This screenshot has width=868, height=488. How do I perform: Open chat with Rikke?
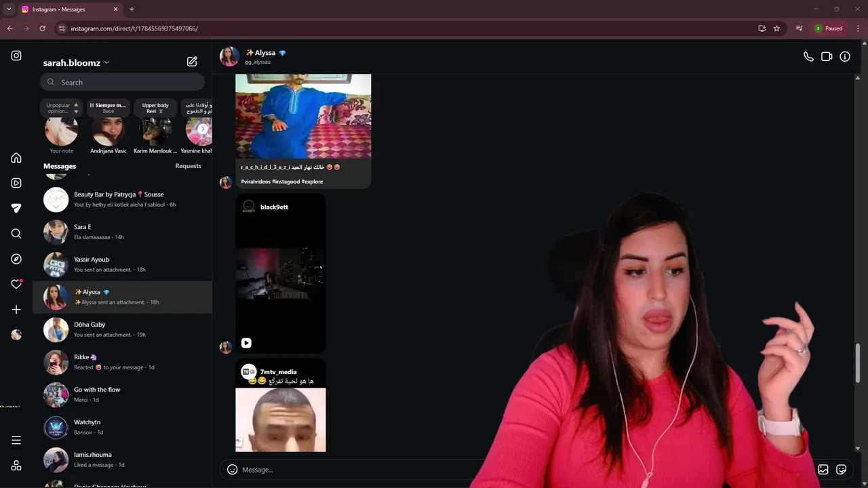pyautogui.click(x=122, y=362)
